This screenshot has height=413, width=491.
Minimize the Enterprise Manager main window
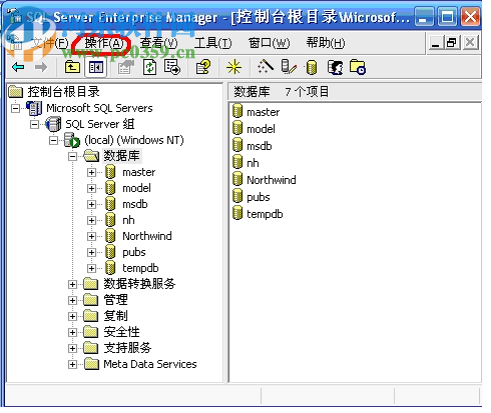(424, 17)
